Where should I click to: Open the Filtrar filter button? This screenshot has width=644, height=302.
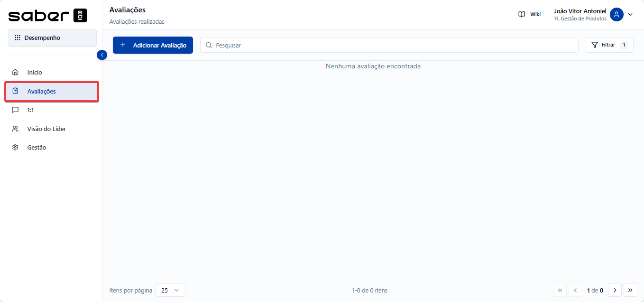609,45
